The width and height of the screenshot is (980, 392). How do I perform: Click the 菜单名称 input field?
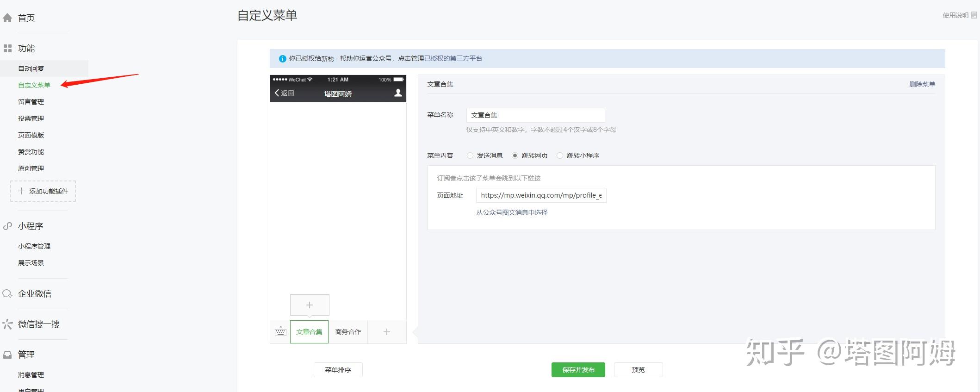pyautogui.click(x=536, y=115)
